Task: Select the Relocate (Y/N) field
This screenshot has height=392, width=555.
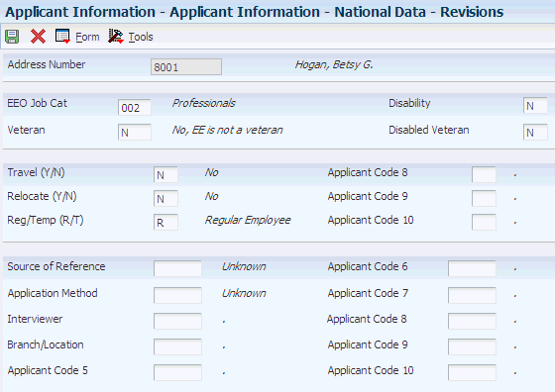Action: coord(166,199)
